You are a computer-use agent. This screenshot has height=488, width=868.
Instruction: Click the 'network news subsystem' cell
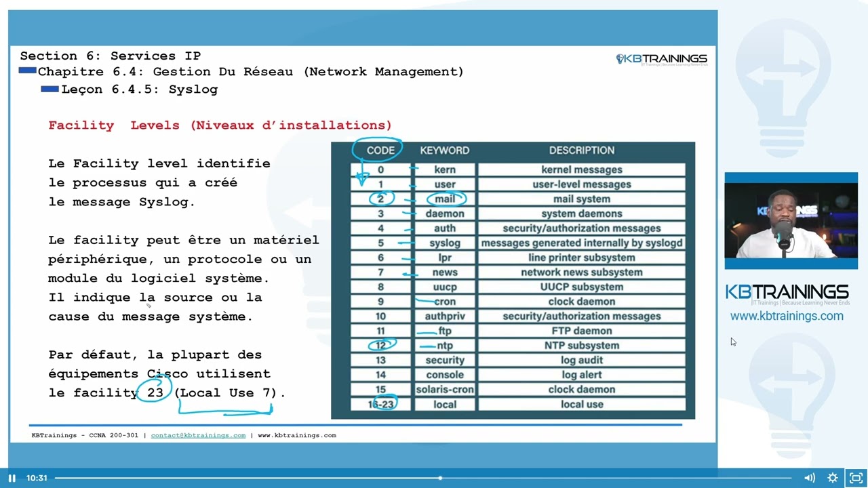582,272
